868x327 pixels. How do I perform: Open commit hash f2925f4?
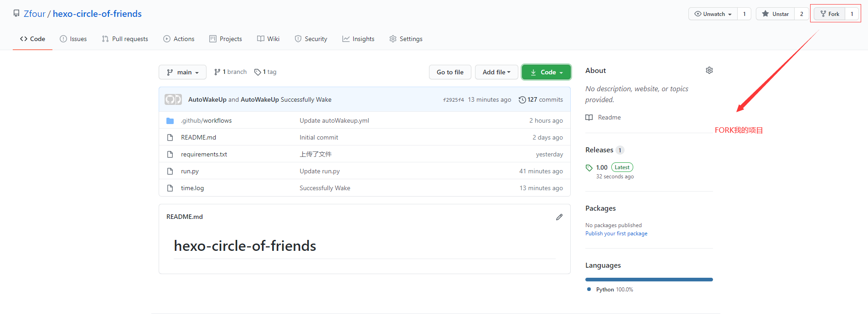(x=453, y=100)
